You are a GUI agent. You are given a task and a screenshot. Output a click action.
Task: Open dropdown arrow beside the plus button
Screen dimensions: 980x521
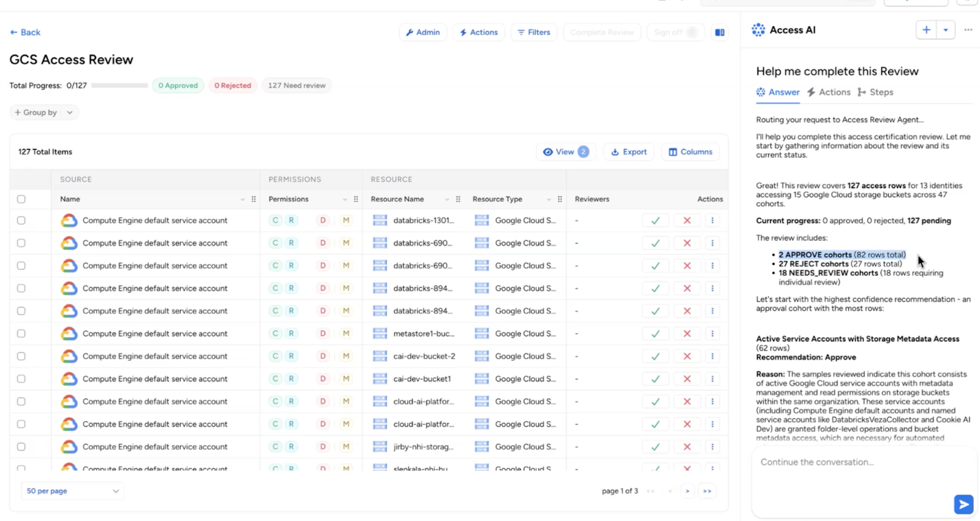[946, 30]
